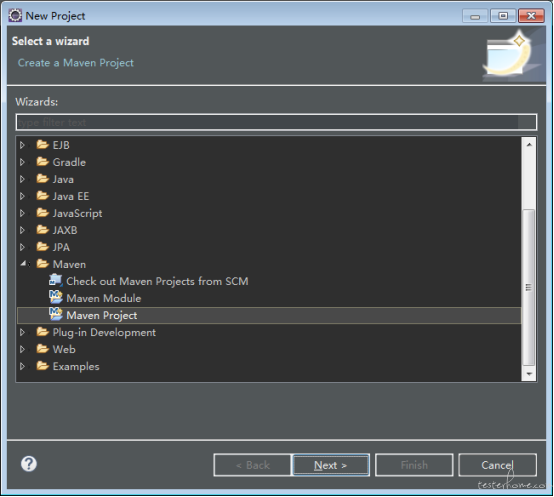The image size is (554, 497).
Task: Click the scrollbar up arrow in wizard list
Action: click(x=529, y=144)
